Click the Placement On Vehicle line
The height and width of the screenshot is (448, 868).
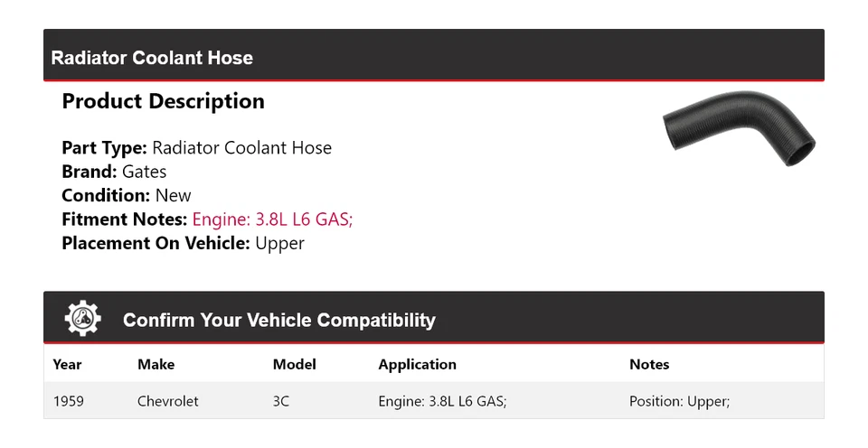pyautogui.click(x=183, y=243)
